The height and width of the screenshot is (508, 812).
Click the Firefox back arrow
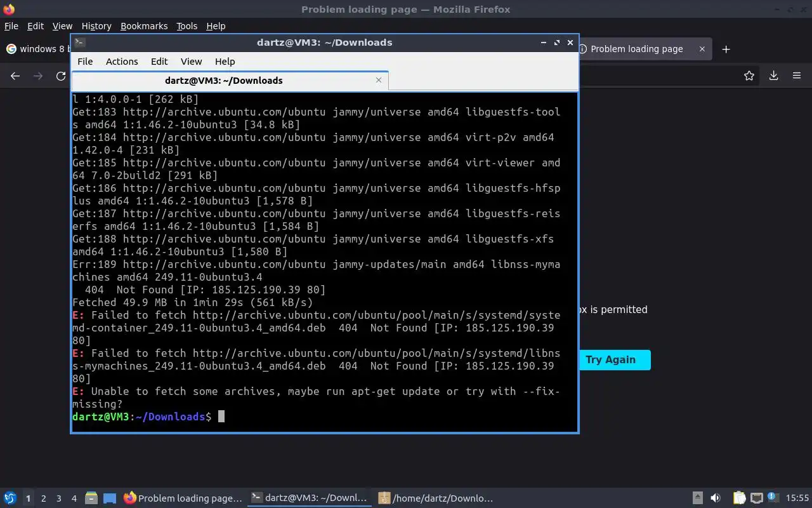click(x=15, y=76)
